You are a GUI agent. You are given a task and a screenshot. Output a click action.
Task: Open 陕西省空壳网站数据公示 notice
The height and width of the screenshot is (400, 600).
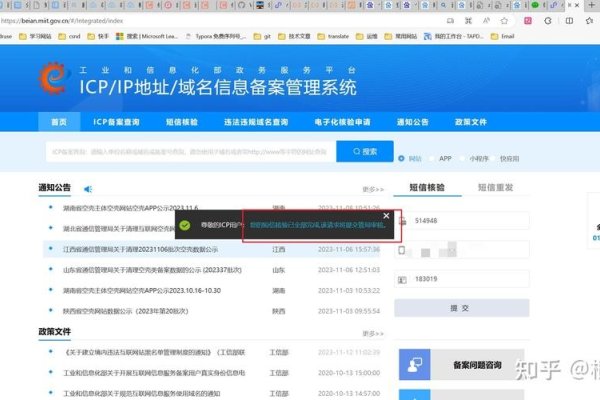point(126,311)
